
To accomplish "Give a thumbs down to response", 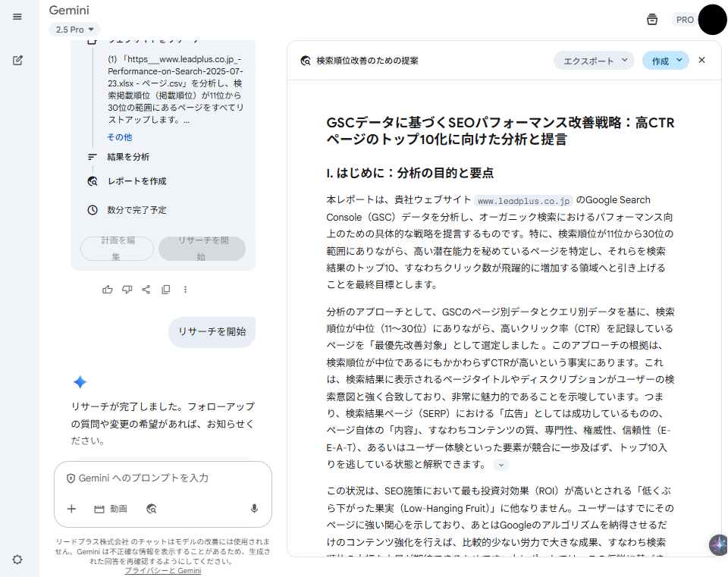I will pyautogui.click(x=127, y=290).
